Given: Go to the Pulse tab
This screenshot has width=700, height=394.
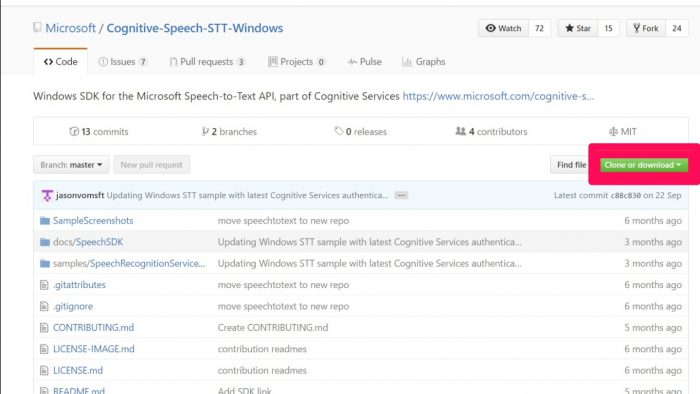Looking at the screenshot, I should (365, 62).
